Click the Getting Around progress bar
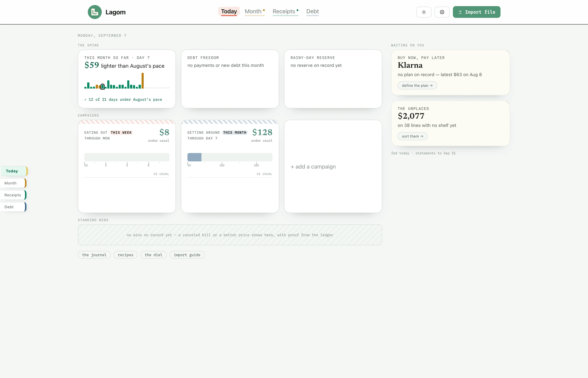 click(230, 157)
